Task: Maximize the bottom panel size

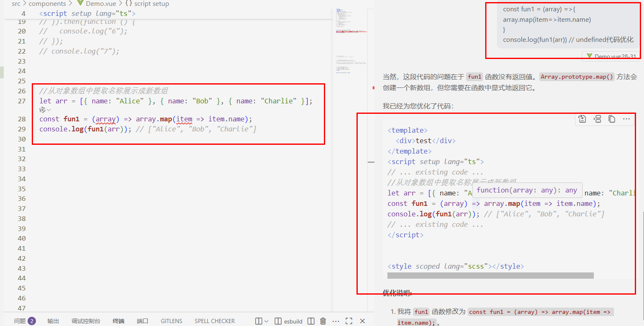Action: [349, 321]
